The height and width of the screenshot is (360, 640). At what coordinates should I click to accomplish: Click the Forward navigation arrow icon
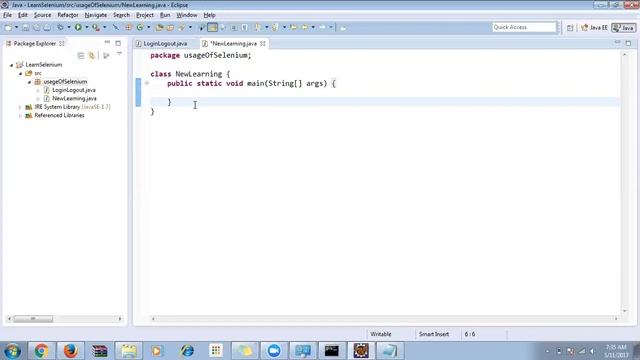click(322, 27)
